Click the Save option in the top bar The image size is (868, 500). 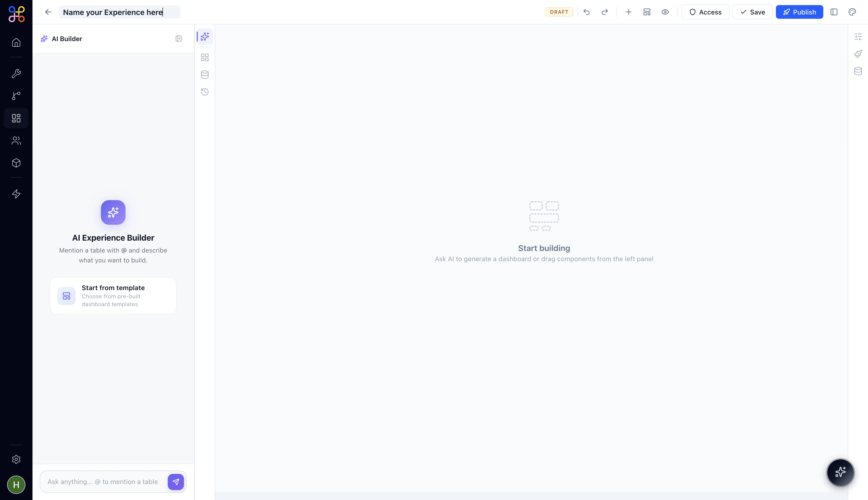752,12
